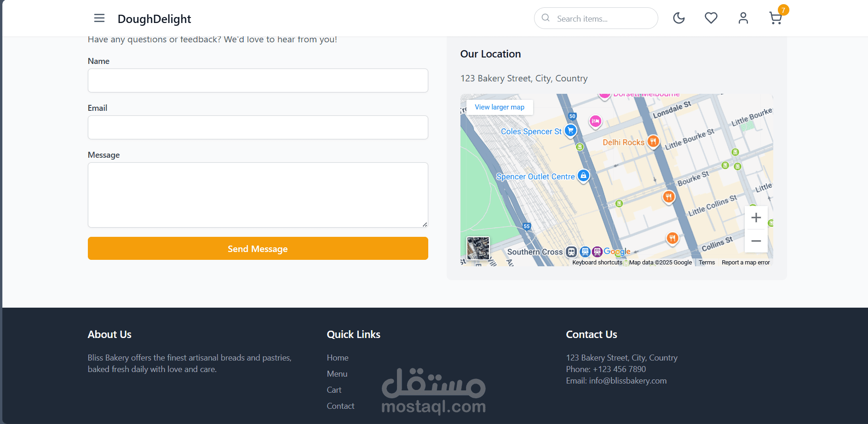
Task: Click the Delhi Rocks restaurant marker
Action: pos(653,141)
